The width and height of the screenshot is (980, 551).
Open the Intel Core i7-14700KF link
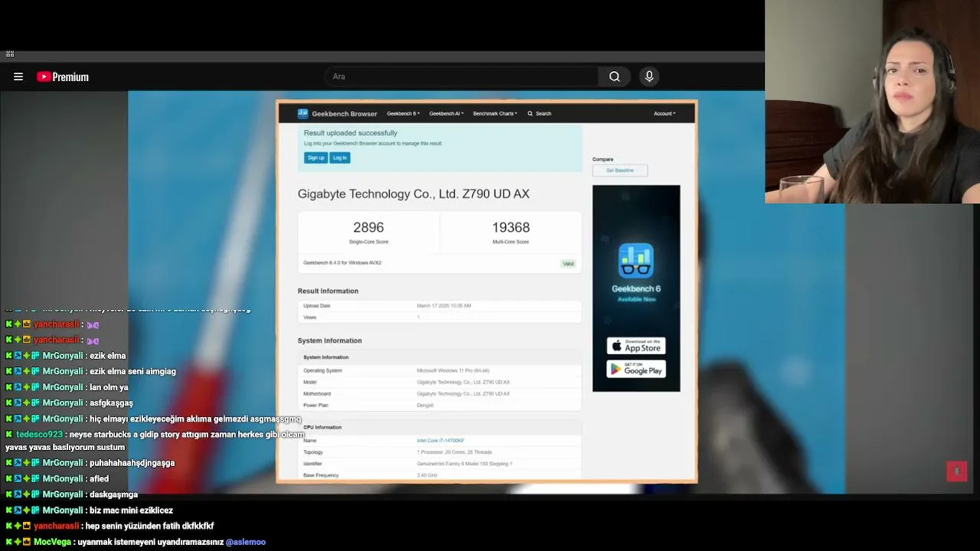click(440, 441)
